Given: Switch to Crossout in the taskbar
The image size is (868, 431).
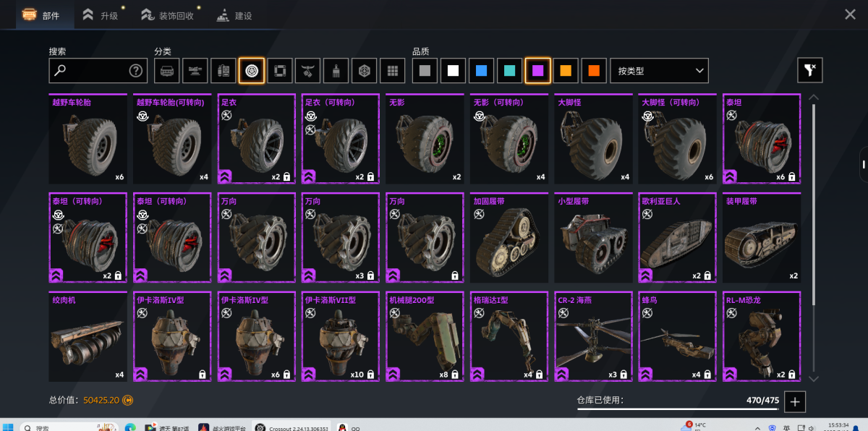Looking at the screenshot, I should pyautogui.click(x=292, y=427).
